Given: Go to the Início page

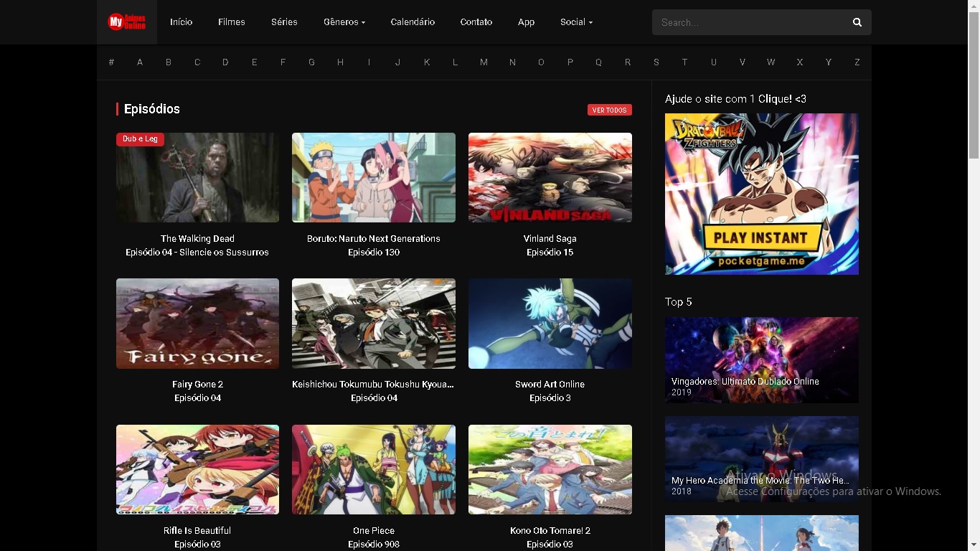Looking at the screenshot, I should pos(181,22).
